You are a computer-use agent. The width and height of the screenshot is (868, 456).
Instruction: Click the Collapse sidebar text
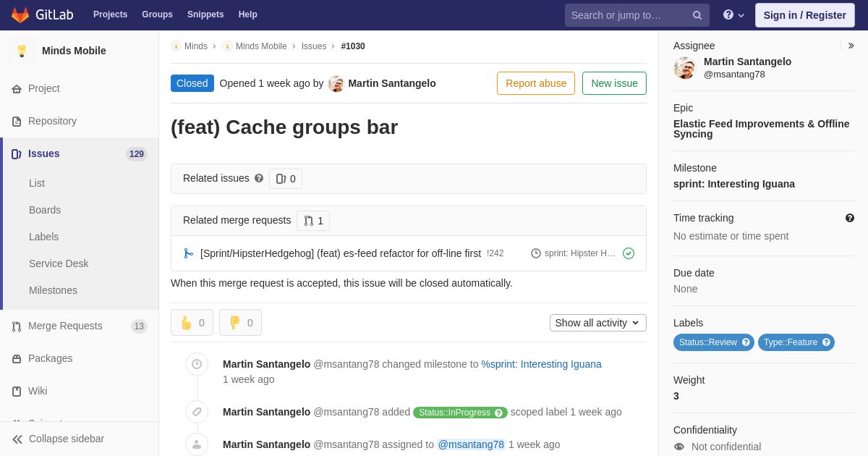(x=67, y=439)
